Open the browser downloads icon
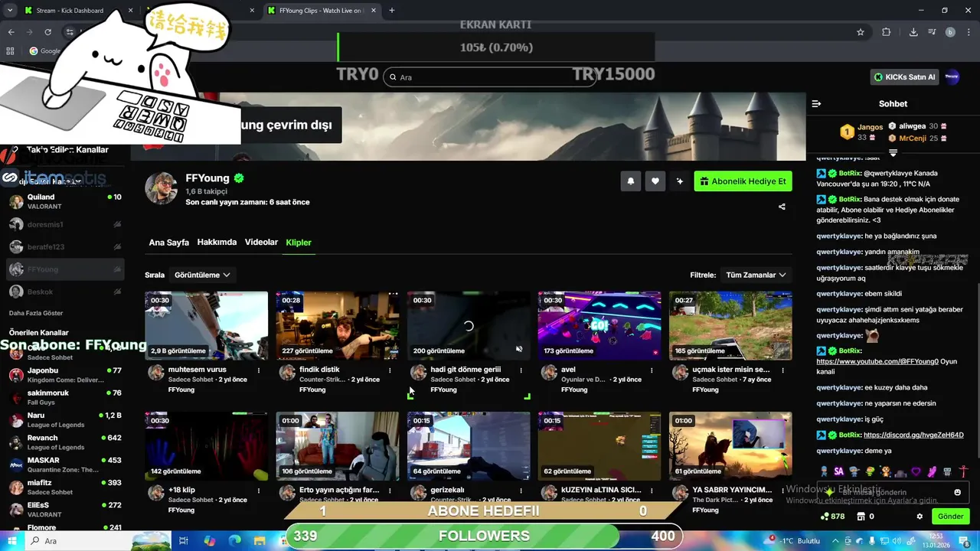This screenshot has height=551, width=980. (x=913, y=32)
